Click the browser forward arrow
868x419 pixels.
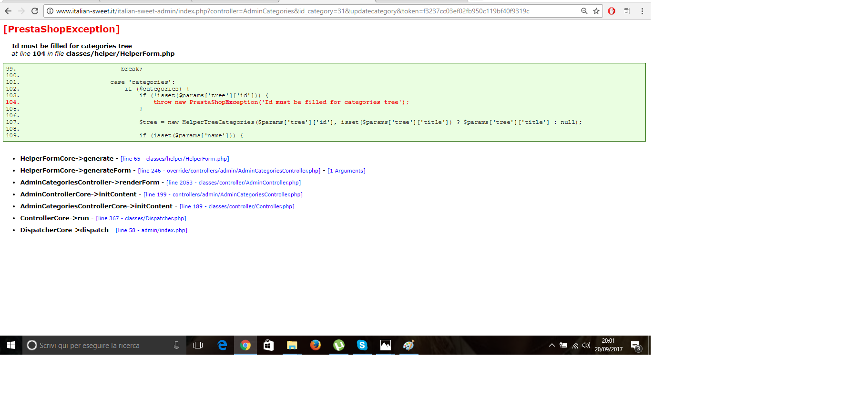click(21, 11)
